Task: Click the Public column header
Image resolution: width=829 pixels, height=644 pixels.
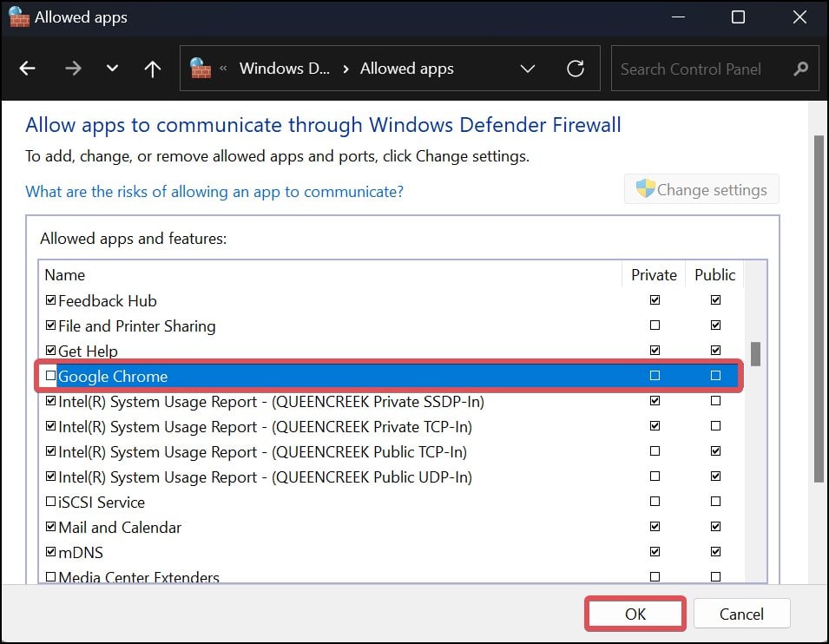Action: coord(714,275)
